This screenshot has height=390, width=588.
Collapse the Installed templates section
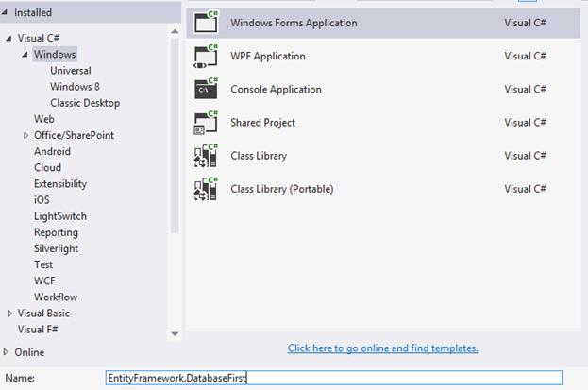[x=8, y=13]
